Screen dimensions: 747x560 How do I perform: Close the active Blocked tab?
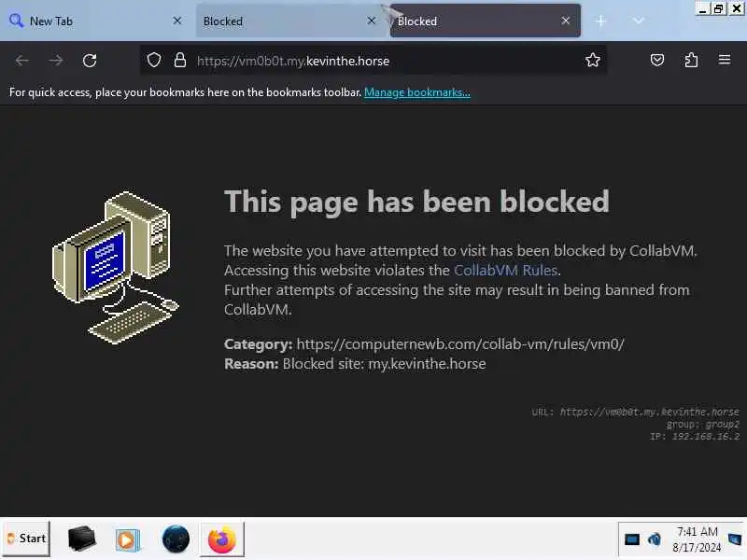click(x=566, y=21)
